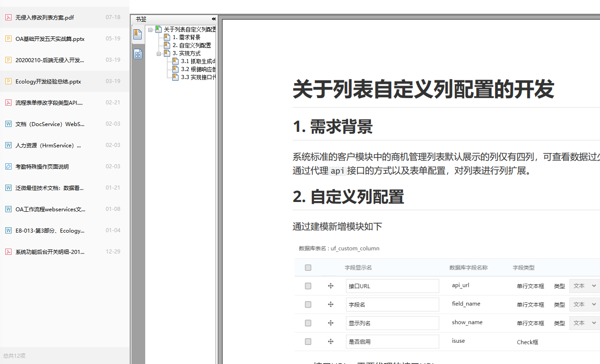Screen dimensions: 600x364
Task: Click inside the 字段名 text input field
Action: click(x=392, y=305)
